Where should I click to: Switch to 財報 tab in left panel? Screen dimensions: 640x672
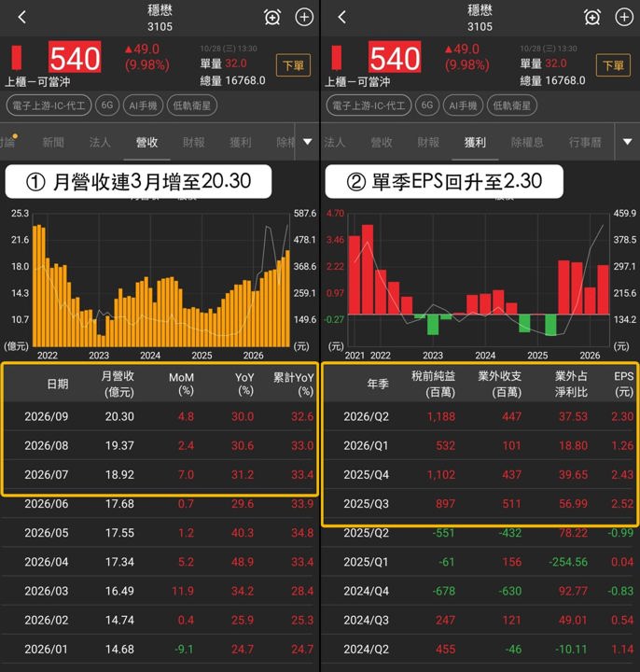coord(194,142)
